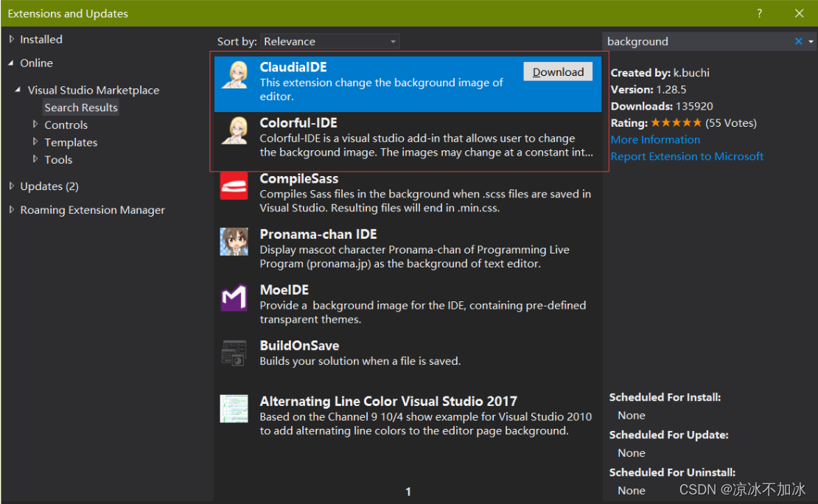The image size is (818, 504).
Task: Click Created by k.buchi text
Action: (x=660, y=72)
